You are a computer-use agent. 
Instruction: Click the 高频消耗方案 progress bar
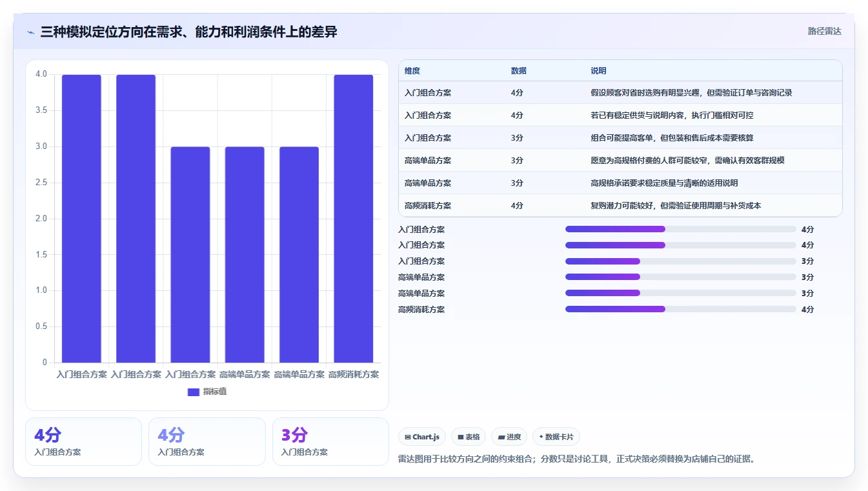click(x=681, y=309)
